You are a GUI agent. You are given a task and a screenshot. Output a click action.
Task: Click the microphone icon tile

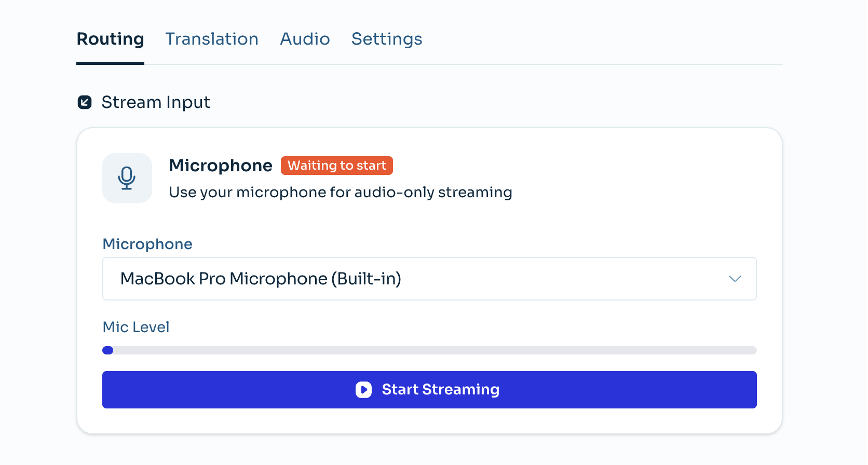[x=127, y=178]
